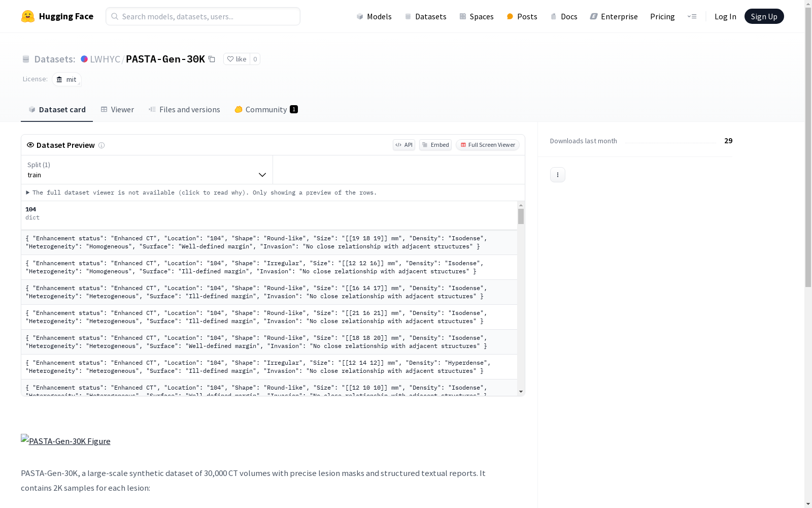Click the mit license tag

66,79
